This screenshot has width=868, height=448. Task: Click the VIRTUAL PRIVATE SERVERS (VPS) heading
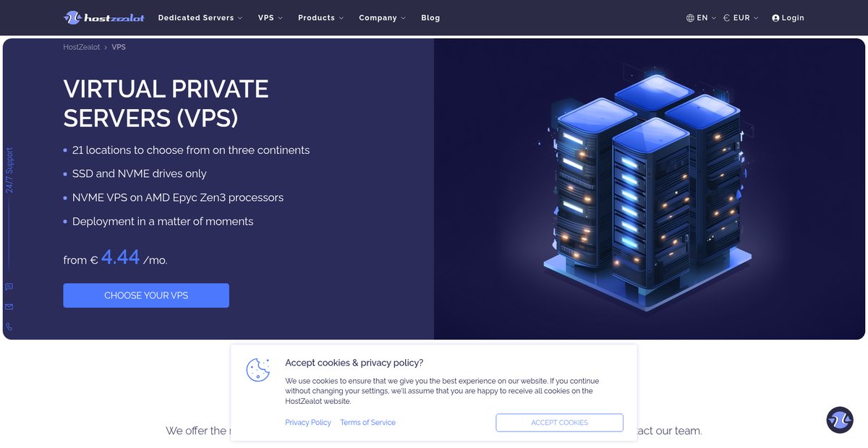coord(166,103)
